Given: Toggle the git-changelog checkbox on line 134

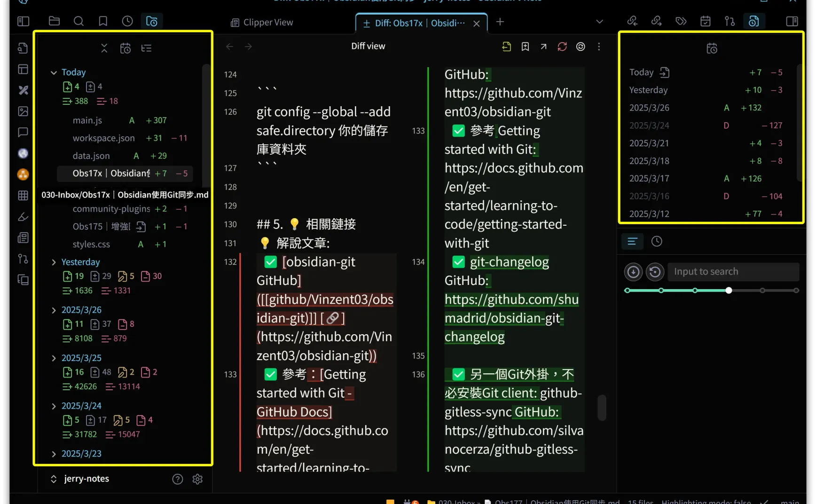Looking at the screenshot, I should click(458, 262).
